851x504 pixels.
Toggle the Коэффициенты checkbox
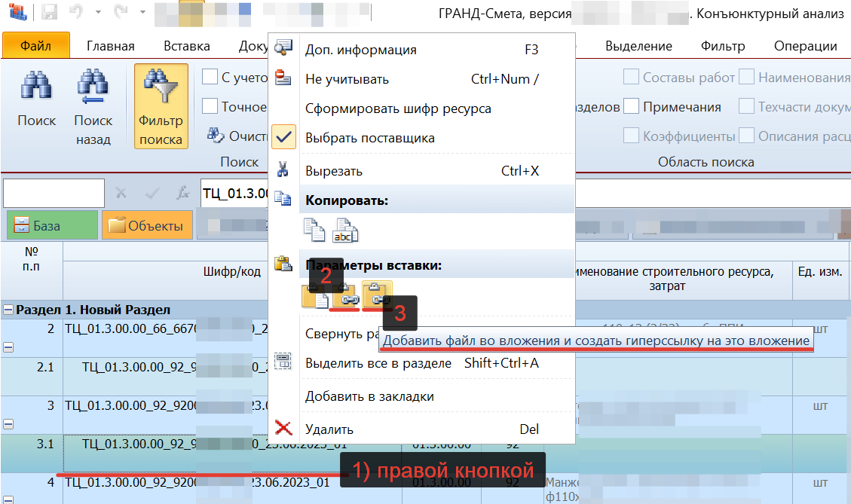(x=631, y=135)
